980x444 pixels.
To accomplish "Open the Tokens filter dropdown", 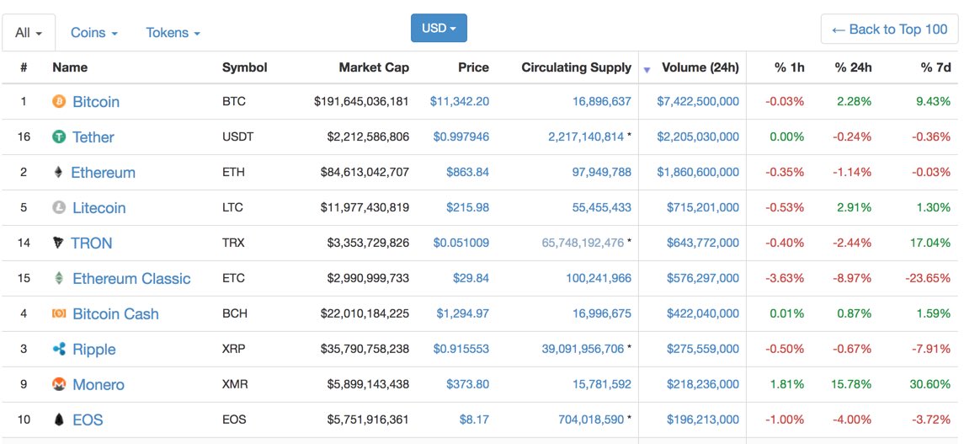I will pyautogui.click(x=173, y=33).
